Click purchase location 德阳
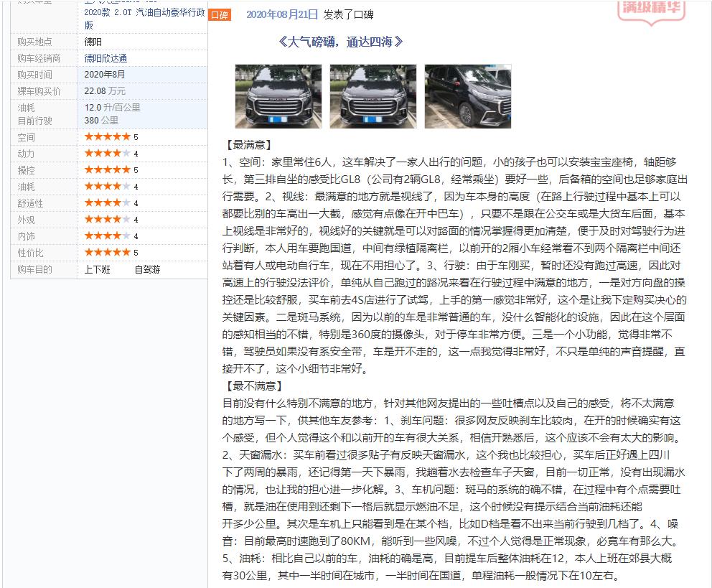The width and height of the screenshot is (712, 588). (x=93, y=42)
